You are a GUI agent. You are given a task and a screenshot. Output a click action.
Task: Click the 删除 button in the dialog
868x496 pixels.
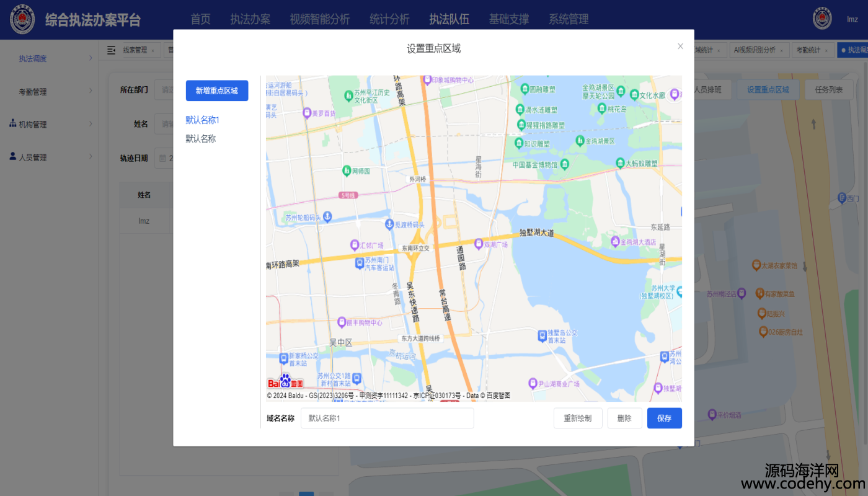624,418
